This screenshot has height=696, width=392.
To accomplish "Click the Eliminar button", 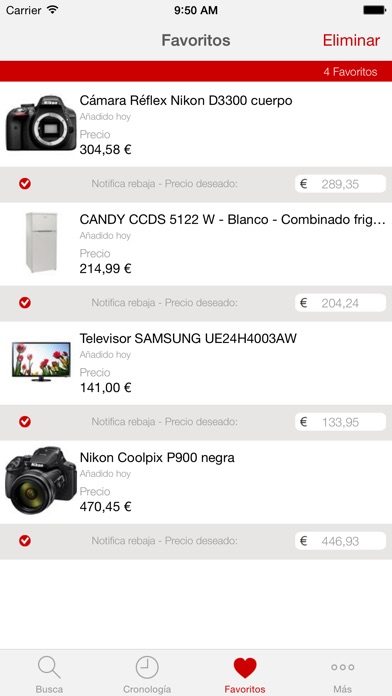I will (x=351, y=40).
